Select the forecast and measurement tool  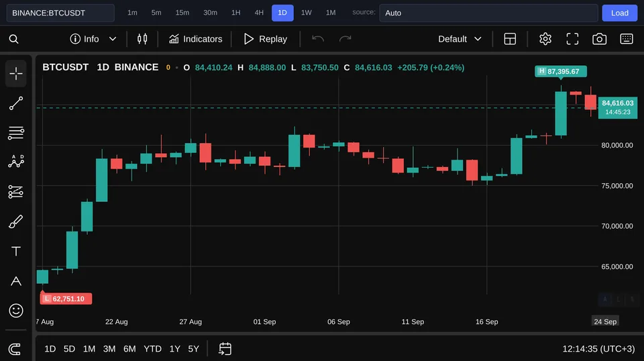[16, 192]
